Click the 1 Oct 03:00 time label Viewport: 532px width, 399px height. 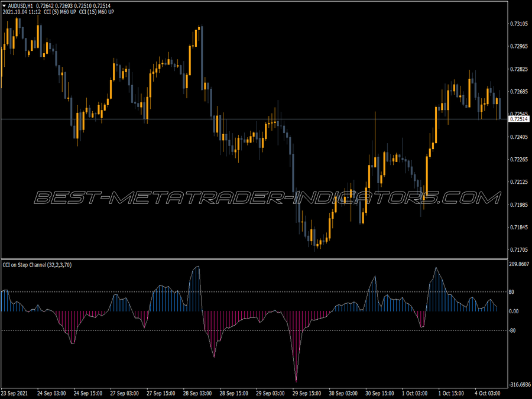click(x=414, y=393)
